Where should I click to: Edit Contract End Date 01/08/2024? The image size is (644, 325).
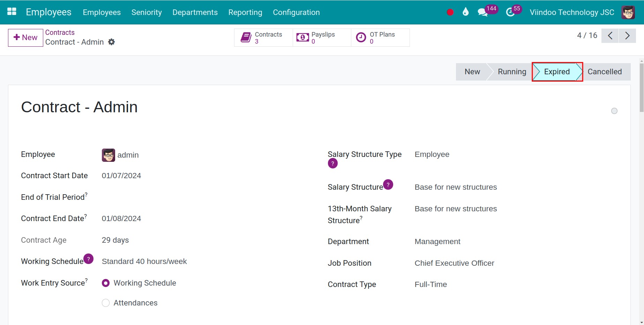[x=121, y=219]
